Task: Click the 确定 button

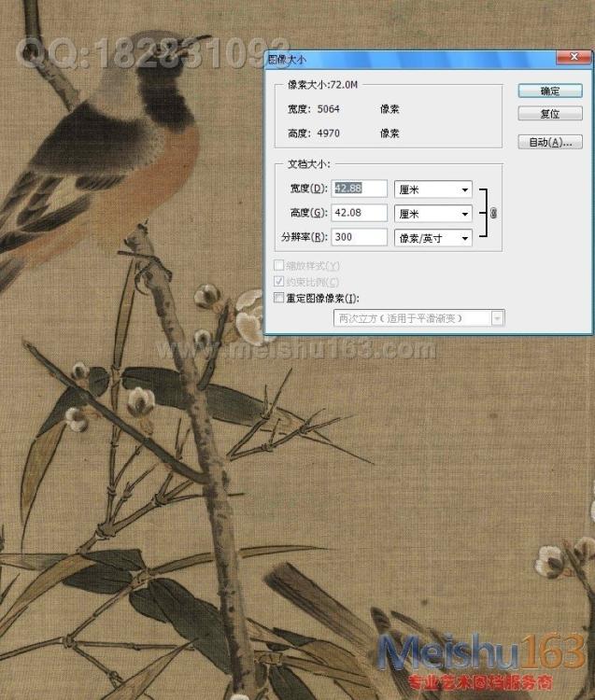Action: coord(550,91)
